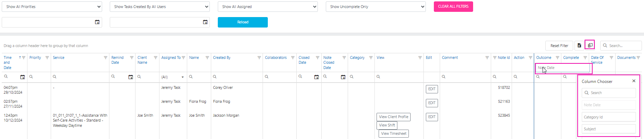
Task: Open calendar picker for first date field
Action: [97, 22]
